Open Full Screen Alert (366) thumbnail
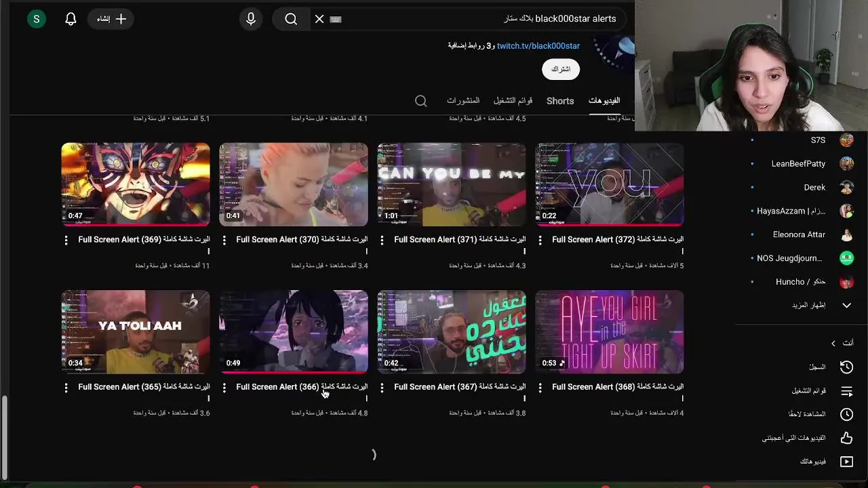868x488 pixels. [x=294, y=332]
